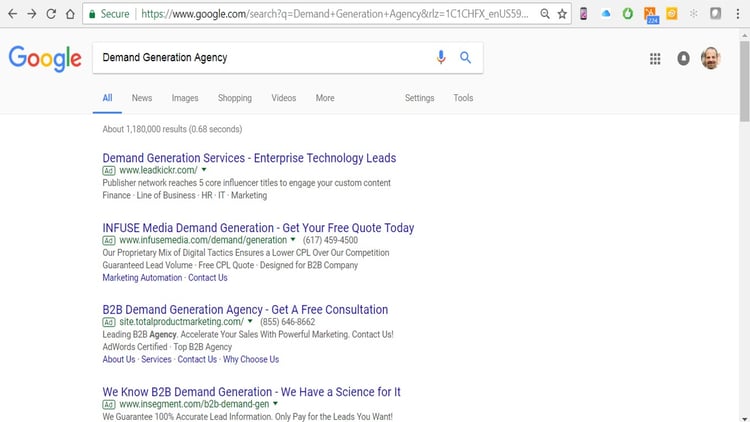
Task: Open B2B Demand Generation Agency ad link
Action: tap(245, 310)
